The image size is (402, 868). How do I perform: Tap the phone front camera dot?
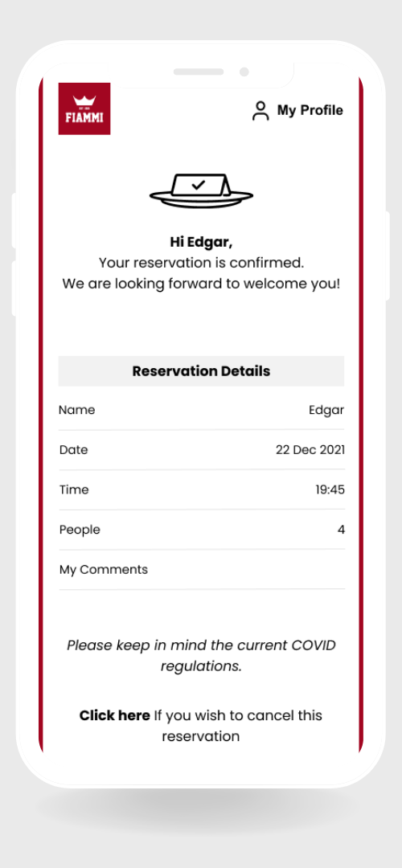[x=244, y=72]
